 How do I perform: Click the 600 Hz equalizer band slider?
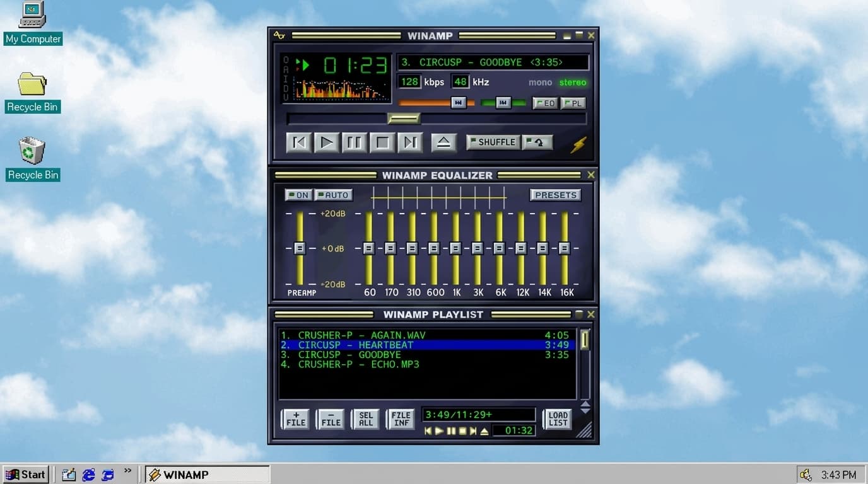[x=434, y=248]
